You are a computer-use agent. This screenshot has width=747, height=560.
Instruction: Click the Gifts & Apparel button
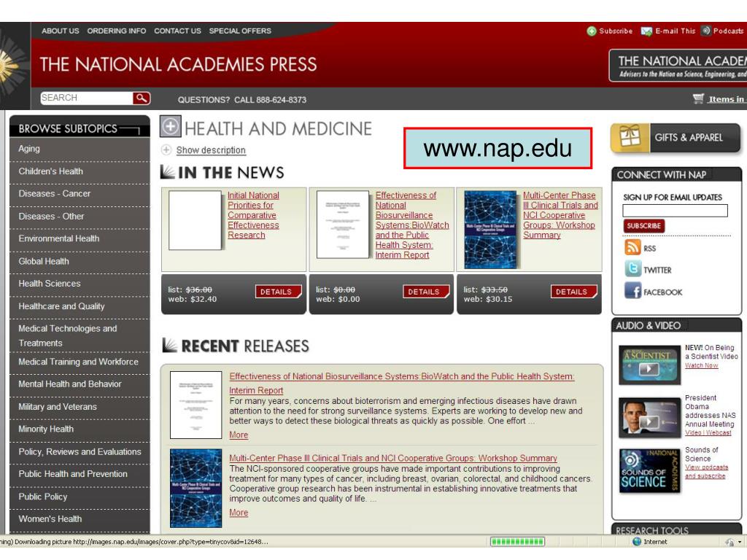point(676,138)
